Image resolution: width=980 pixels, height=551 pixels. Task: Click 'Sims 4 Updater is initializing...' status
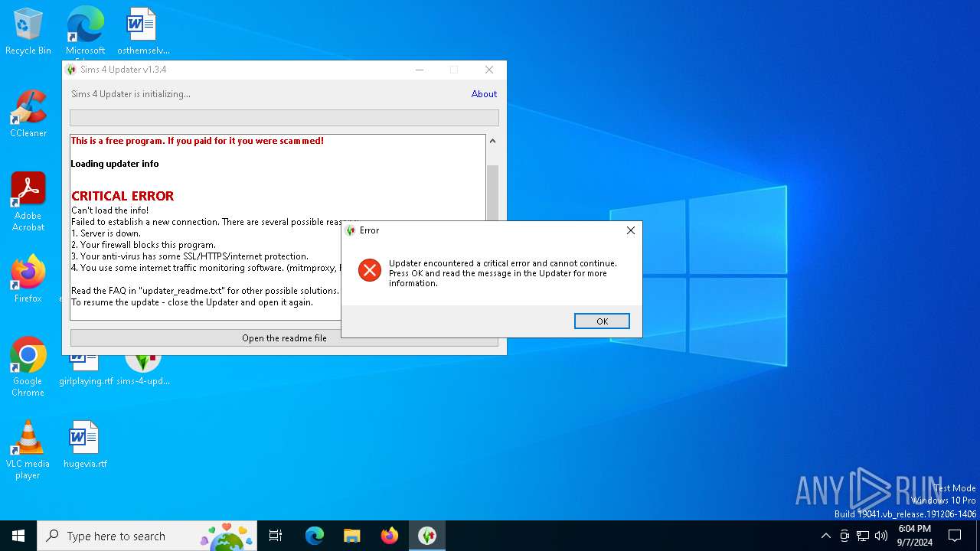(x=131, y=94)
